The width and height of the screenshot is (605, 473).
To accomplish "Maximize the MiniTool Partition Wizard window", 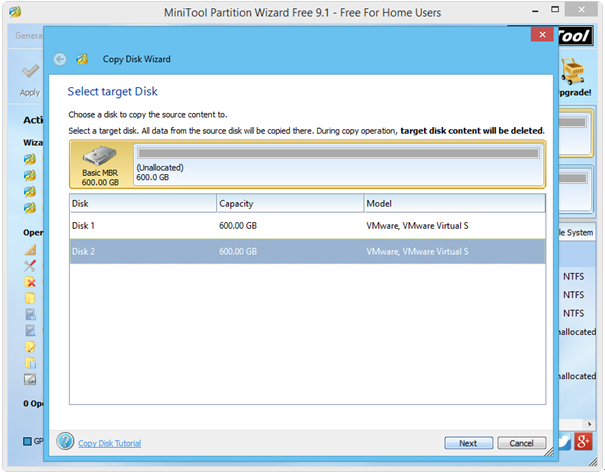I will (x=555, y=10).
